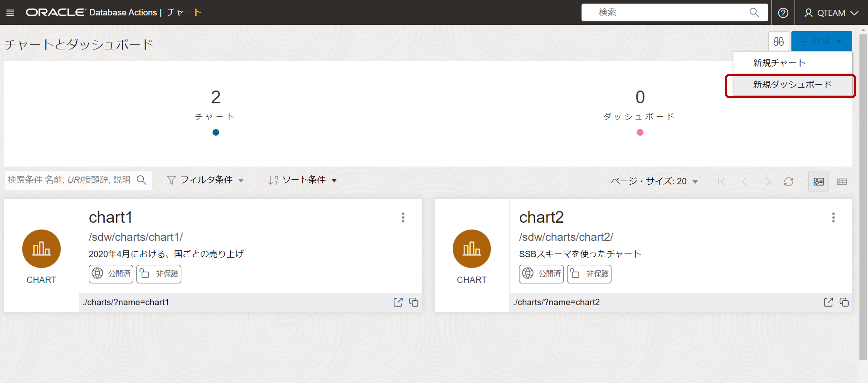
Task: Open the kebab menu on chart2
Action: point(833,218)
